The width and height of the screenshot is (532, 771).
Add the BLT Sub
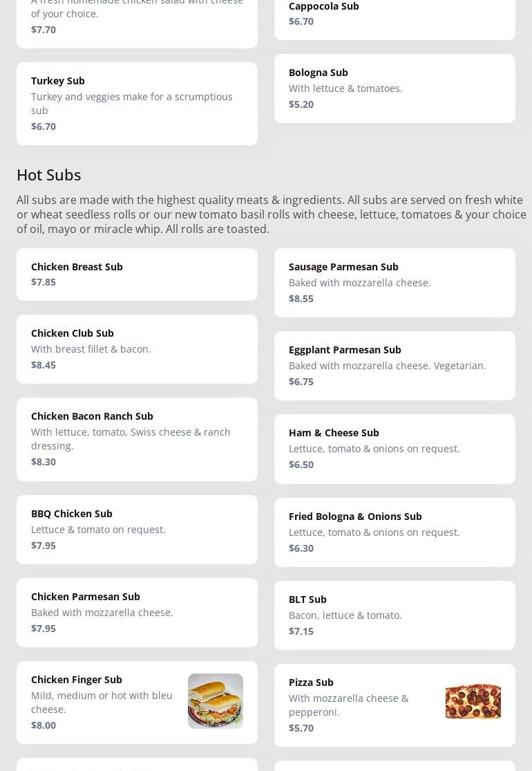pyautogui.click(x=307, y=600)
